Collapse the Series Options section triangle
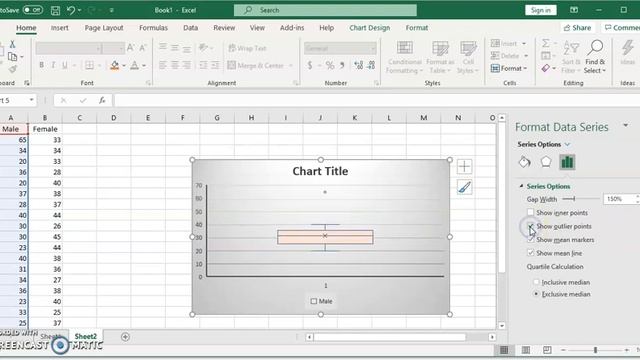Image resolution: width=640 pixels, height=360 pixels. coord(521,186)
